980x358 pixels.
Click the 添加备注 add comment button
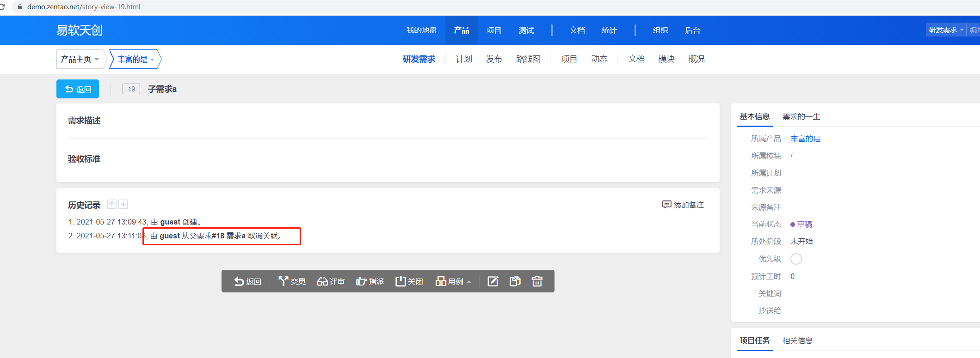(x=683, y=205)
